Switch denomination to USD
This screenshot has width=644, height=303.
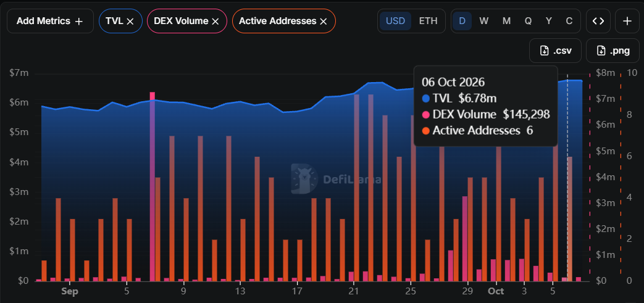396,21
